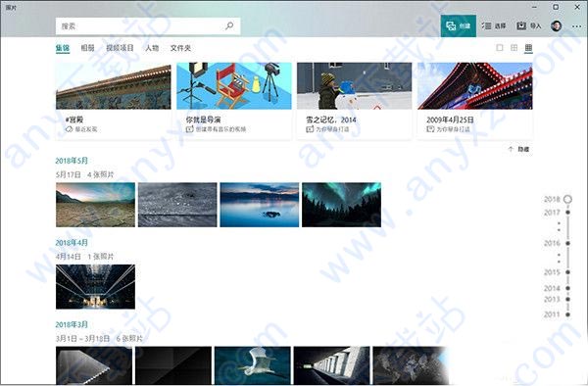Click the 选择 (Select) toolbar button
This screenshot has height=386, width=588.
click(494, 25)
